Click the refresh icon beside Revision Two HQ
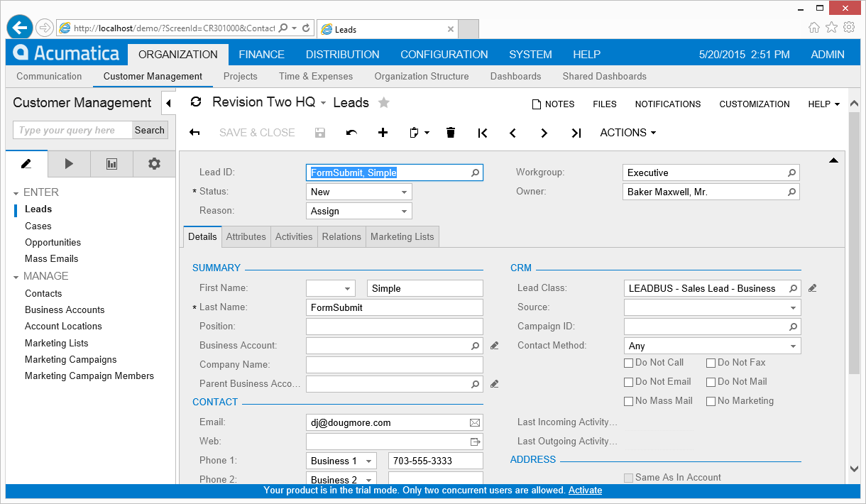Image resolution: width=866 pixels, height=504 pixels. click(x=196, y=102)
